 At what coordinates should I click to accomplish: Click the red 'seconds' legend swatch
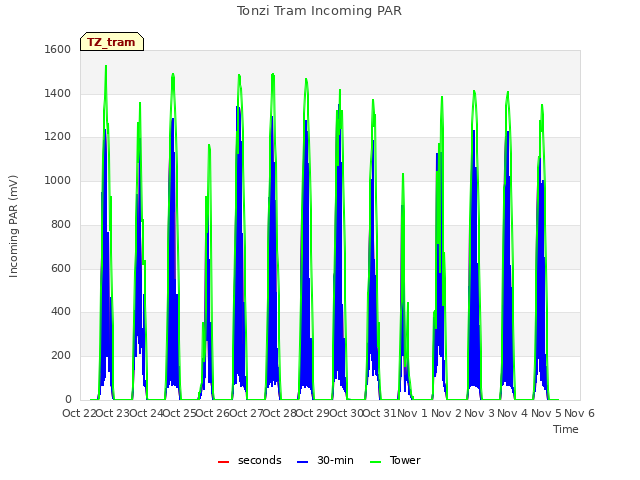coord(223,462)
